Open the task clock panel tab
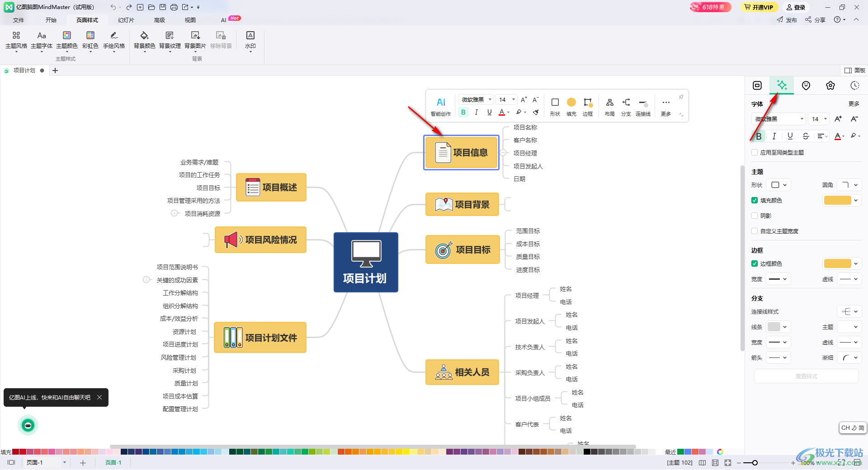This screenshot has height=470, width=868. (855, 85)
